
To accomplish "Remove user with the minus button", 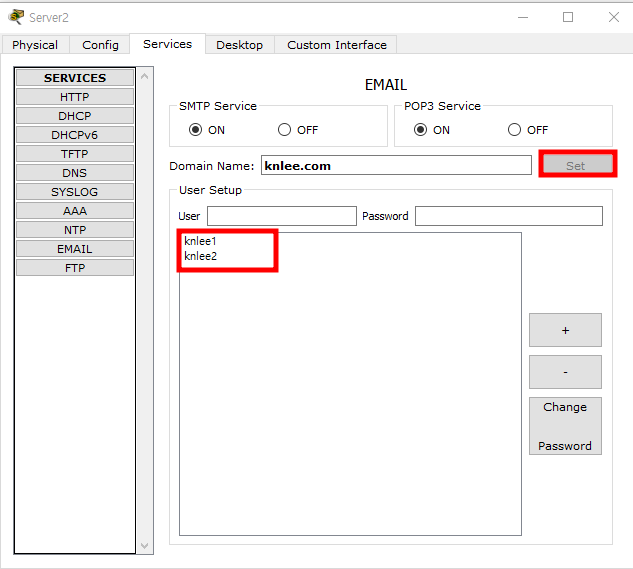I will click(565, 372).
